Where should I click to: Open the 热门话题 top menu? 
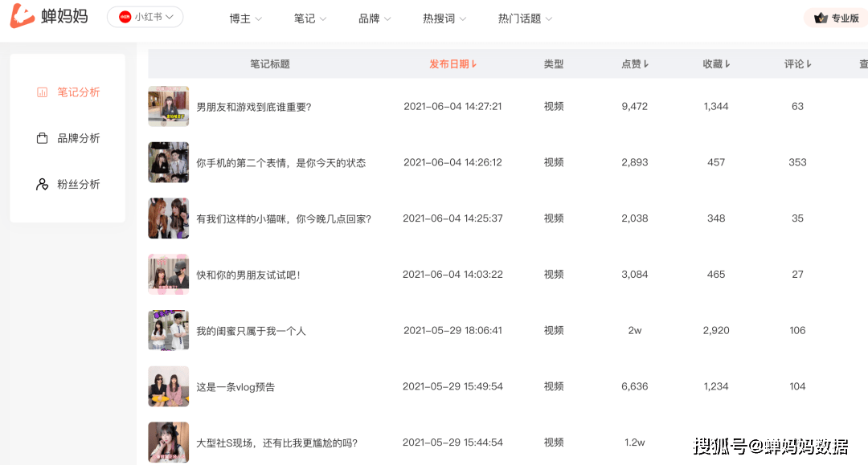point(525,18)
